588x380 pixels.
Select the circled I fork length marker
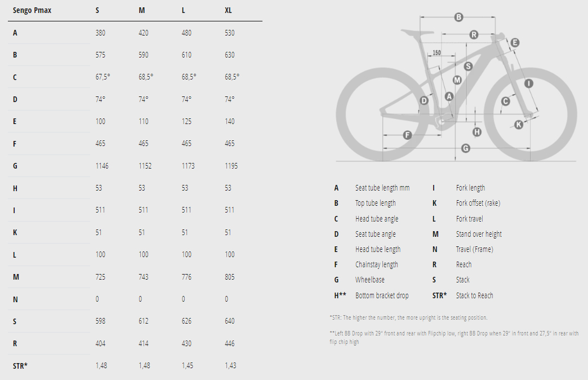point(528,83)
